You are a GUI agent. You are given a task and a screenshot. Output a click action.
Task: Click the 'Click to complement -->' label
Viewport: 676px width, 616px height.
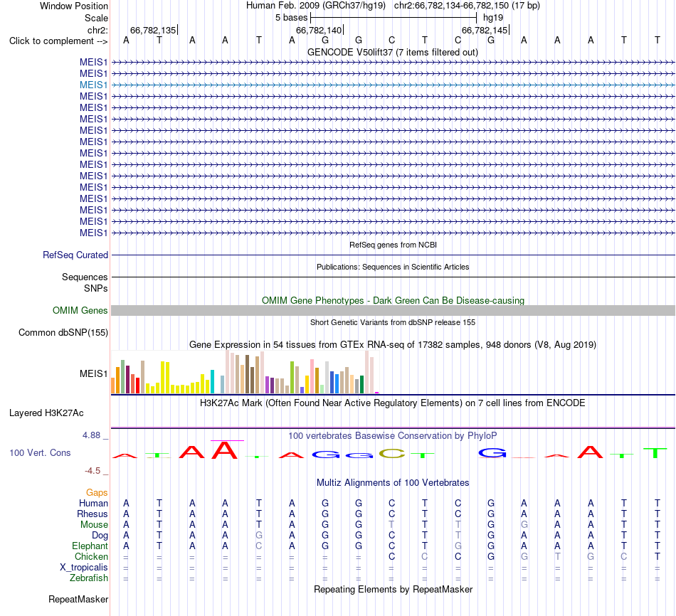coord(58,41)
